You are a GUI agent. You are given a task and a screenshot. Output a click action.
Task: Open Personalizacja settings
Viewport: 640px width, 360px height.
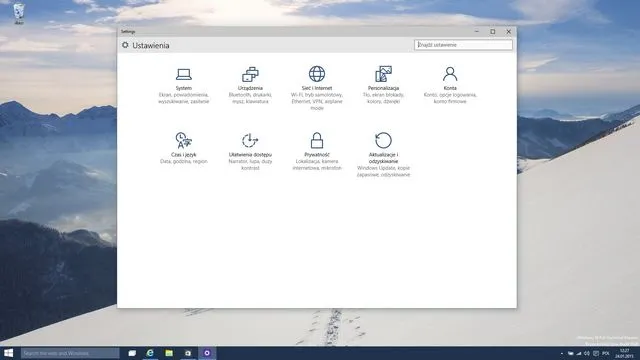[x=383, y=86]
